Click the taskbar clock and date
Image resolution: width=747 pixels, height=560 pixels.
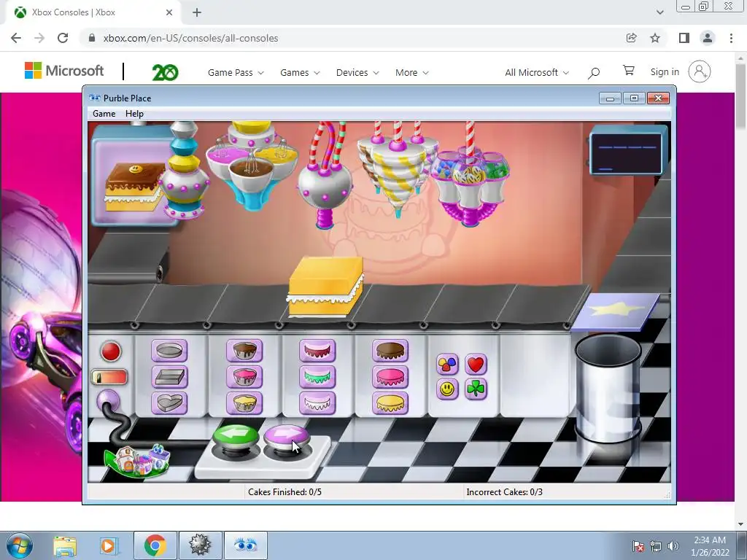(x=710, y=546)
